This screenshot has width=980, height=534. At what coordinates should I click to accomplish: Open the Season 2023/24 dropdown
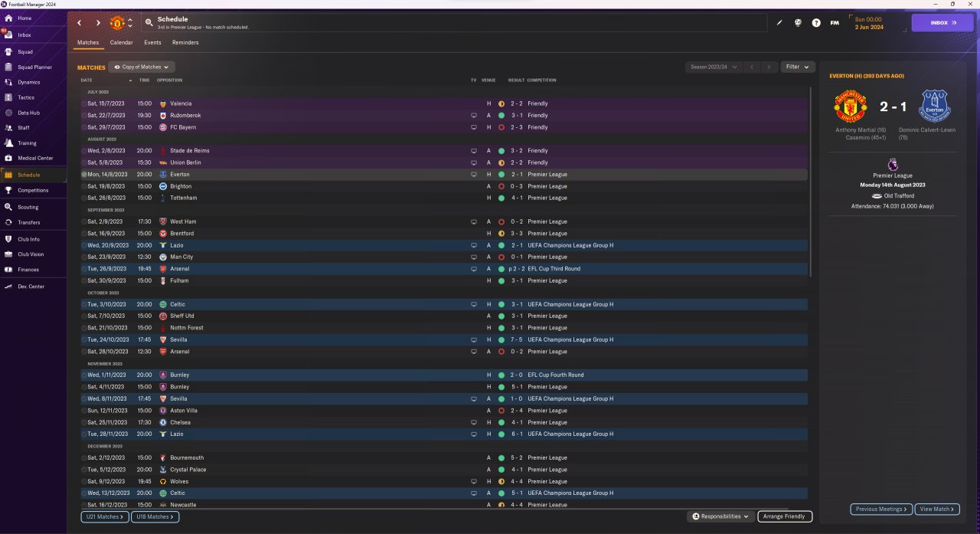coord(714,67)
